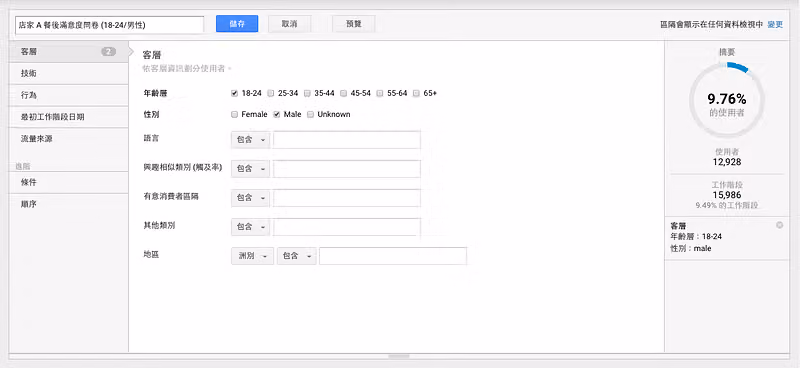The width and height of the screenshot is (800, 368).
Task: Check the 55-64 age checkbox
Action: 380,93
